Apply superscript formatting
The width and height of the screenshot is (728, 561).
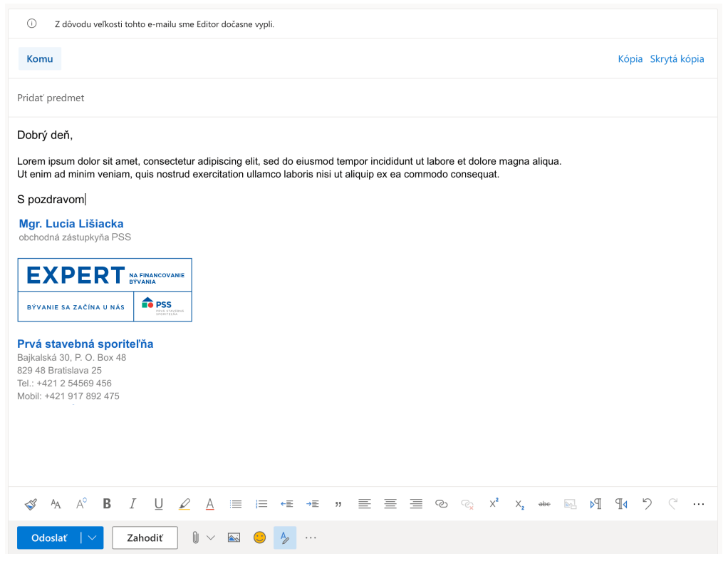click(493, 503)
